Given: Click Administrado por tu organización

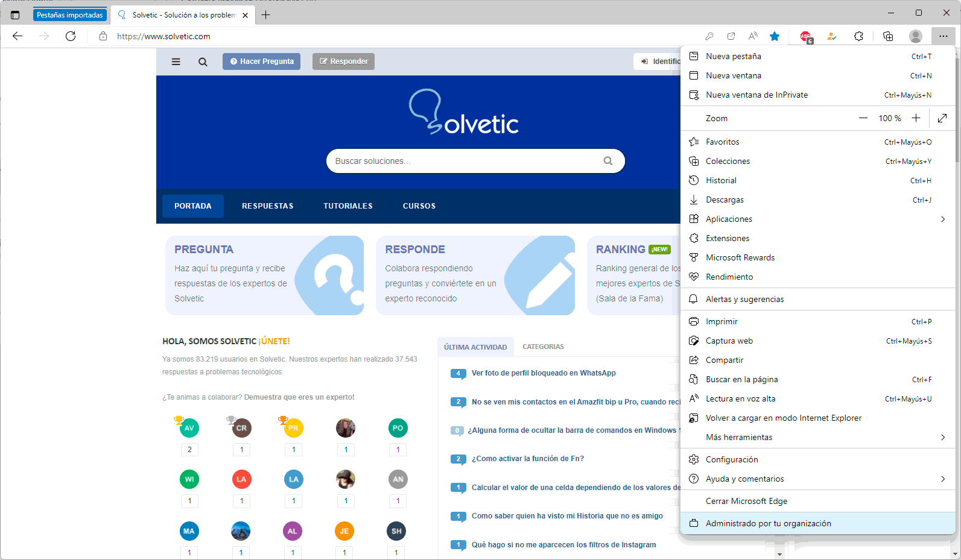Looking at the screenshot, I should [x=818, y=523].
